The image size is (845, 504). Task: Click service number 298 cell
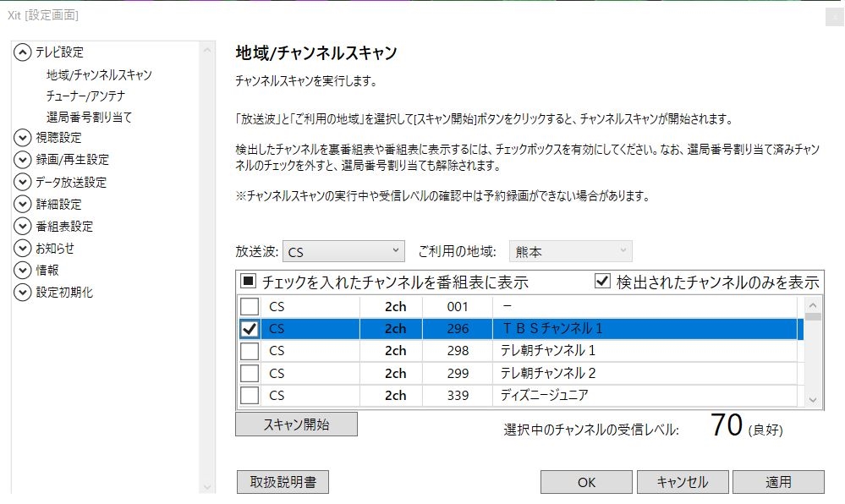tap(458, 351)
